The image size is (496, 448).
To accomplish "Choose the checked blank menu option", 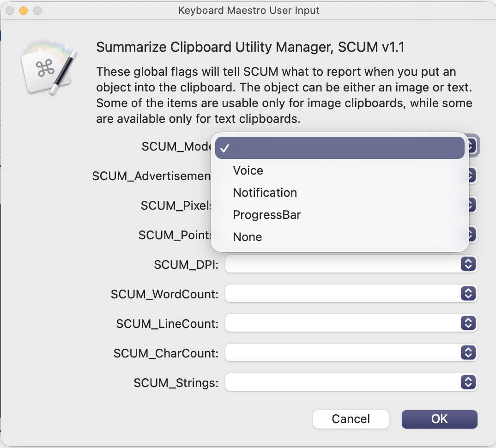I will pyautogui.click(x=339, y=148).
